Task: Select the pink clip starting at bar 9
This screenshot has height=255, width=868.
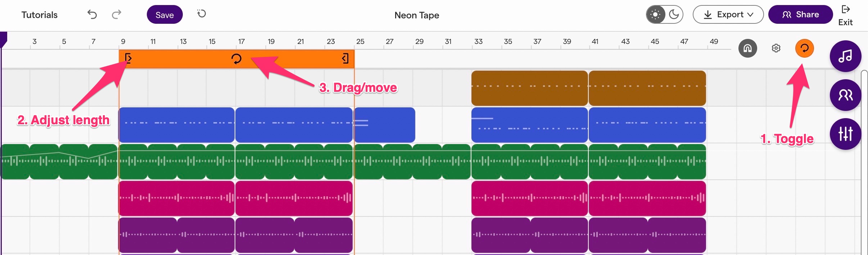Action: (176, 198)
